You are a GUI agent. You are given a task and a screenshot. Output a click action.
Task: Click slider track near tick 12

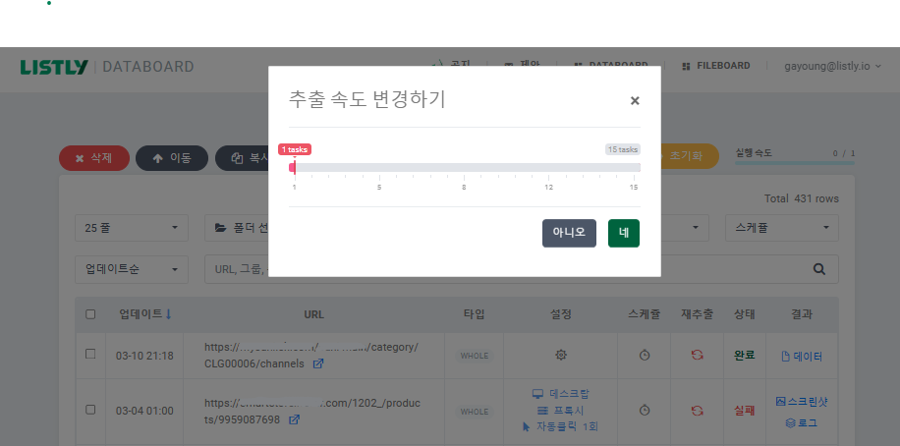pyautogui.click(x=549, y=168)
